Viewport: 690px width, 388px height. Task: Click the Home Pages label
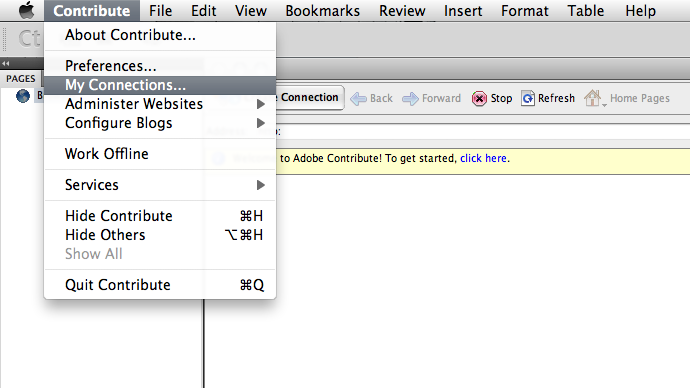click(640, 99)
